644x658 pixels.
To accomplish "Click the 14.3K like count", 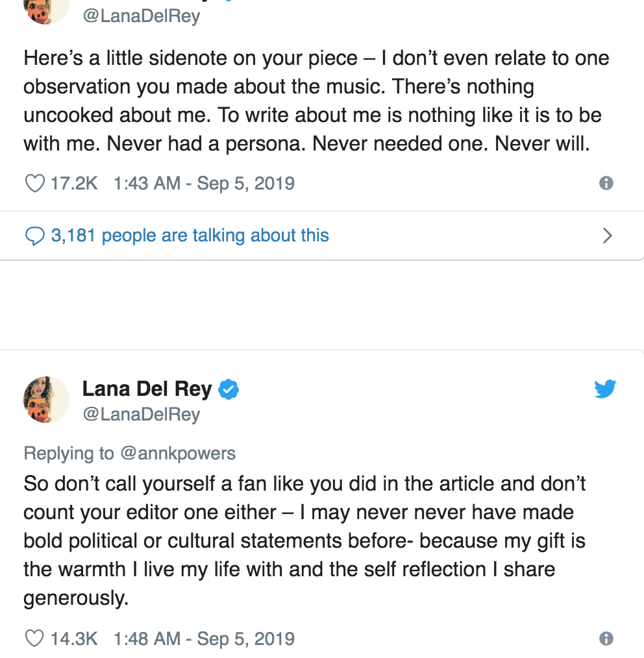I will pyautogui.click(x=74, y=639).
